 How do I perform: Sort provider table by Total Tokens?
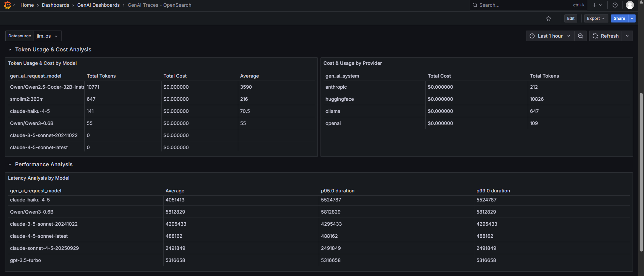coord(544,76)
